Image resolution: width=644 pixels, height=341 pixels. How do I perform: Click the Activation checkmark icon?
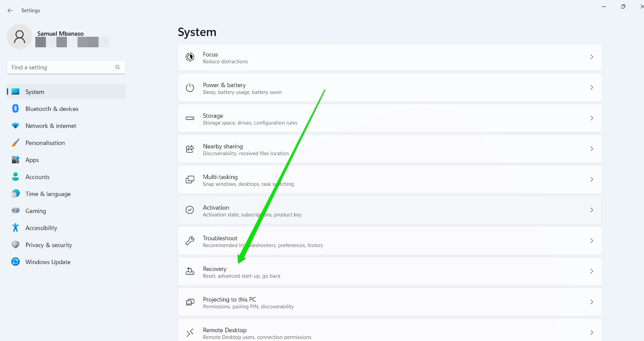pos(190,210)
